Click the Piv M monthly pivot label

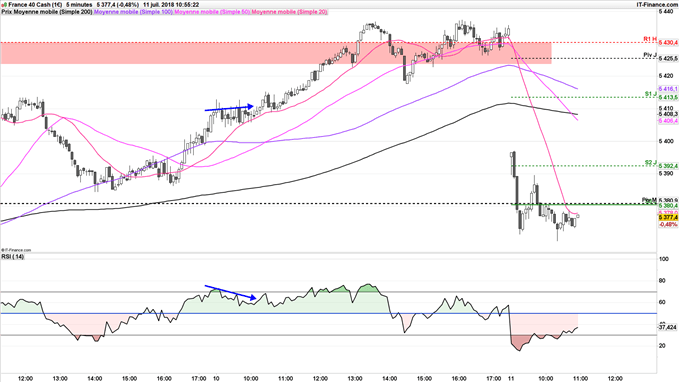coord(649,200)
